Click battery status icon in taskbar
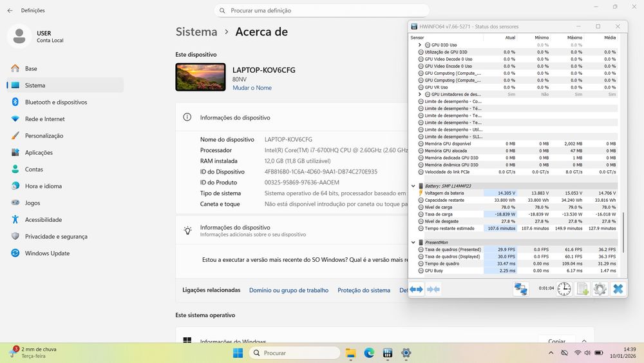This screenshot has height=363, width=644. click(599, 353)
